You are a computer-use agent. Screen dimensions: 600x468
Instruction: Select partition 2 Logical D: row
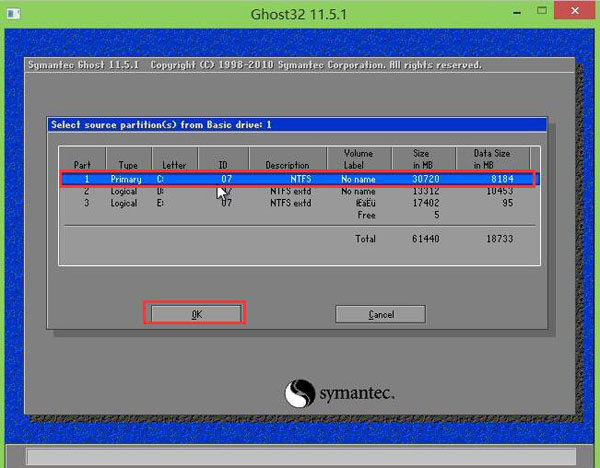[x=300, y=191]
